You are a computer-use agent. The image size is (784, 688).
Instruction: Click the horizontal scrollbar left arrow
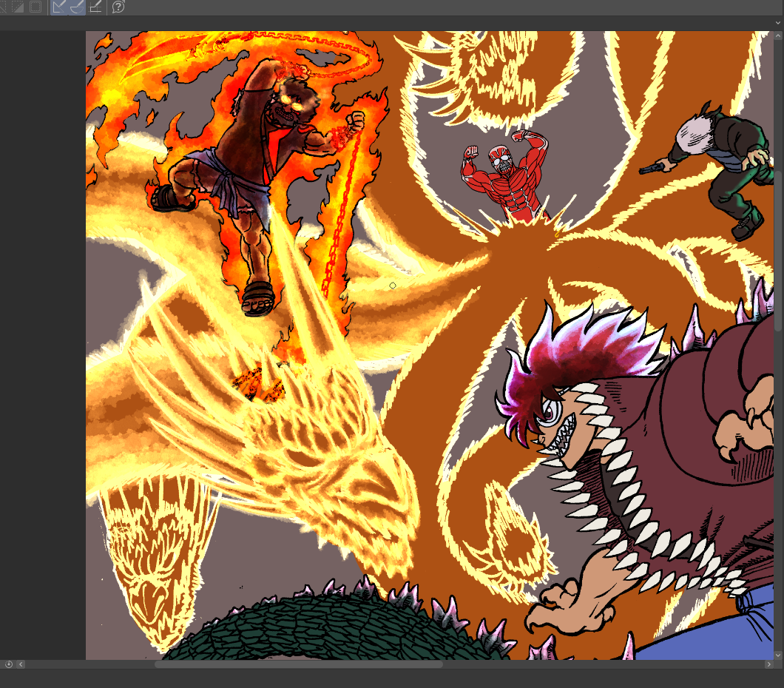(x=21, y=664)
